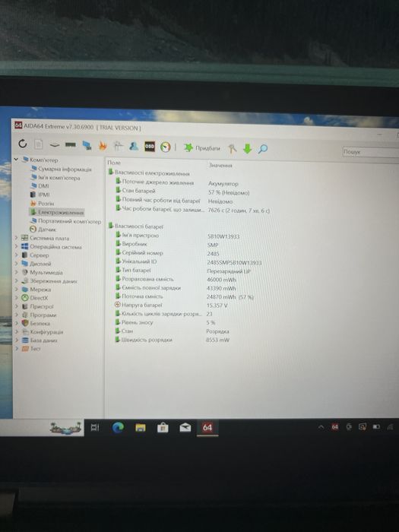Focus the Пошук search field
The width and height of the screenshot is (399, 532).
371,152
